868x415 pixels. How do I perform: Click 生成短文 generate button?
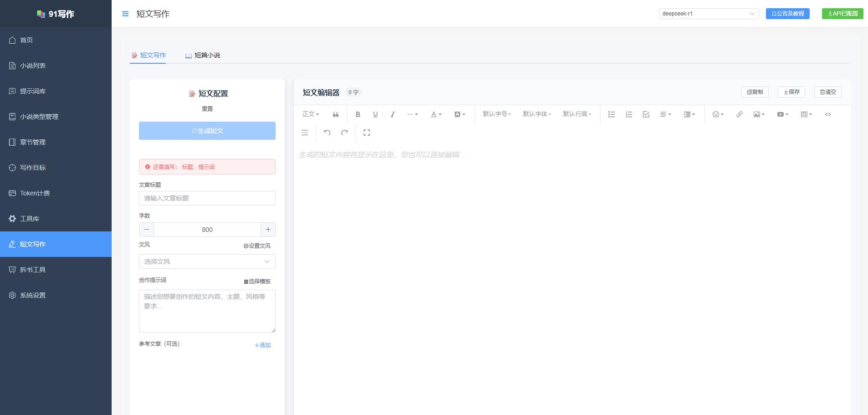point(207,131)
